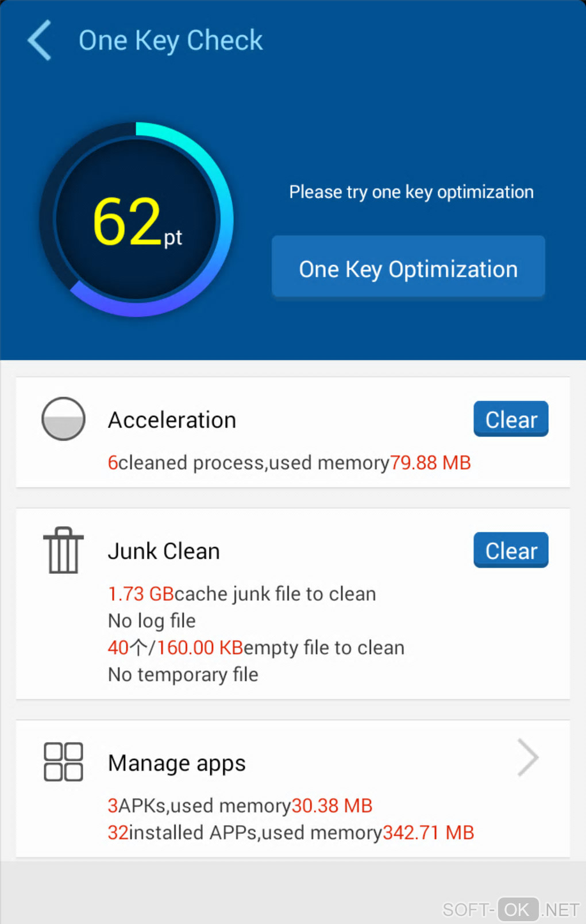Select the Junk Clean label
The image size is (586, 924).
tap(164, 551)
